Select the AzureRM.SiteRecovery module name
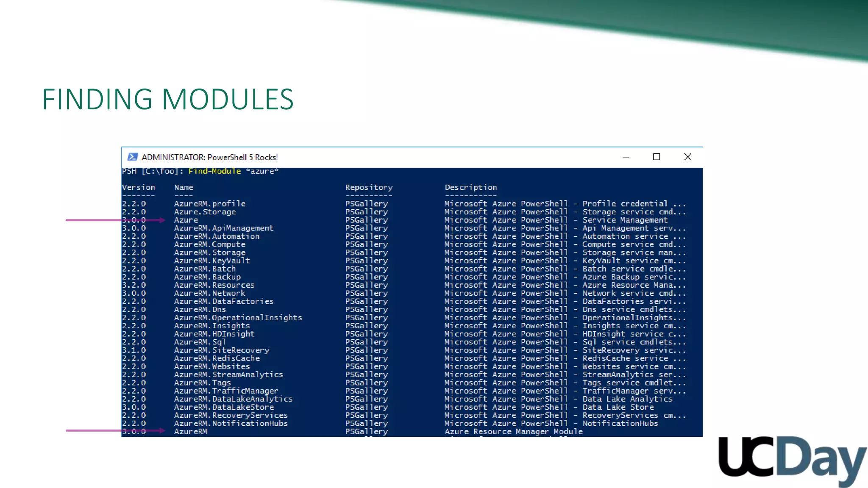Screen dimensions: 868x488 tap(222, 350)
